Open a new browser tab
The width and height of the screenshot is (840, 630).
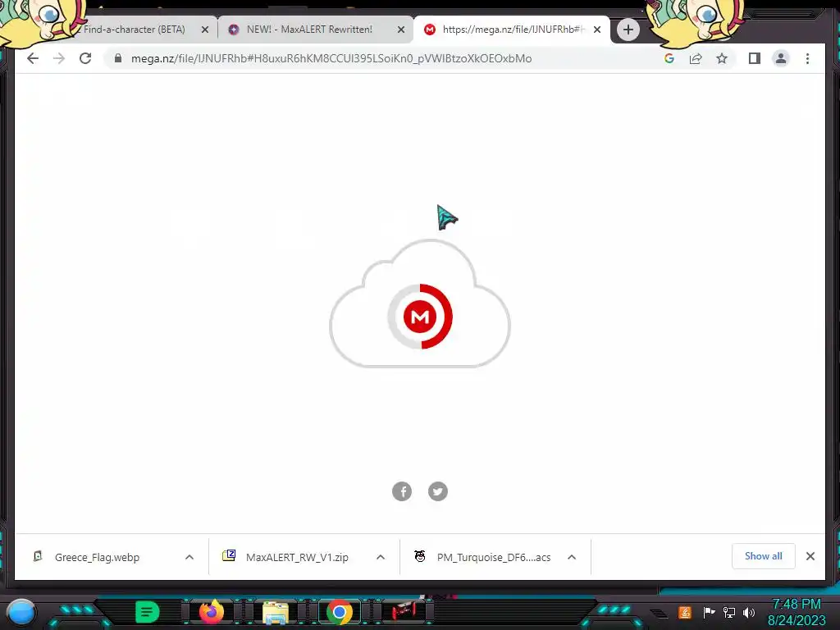(628, 30)
